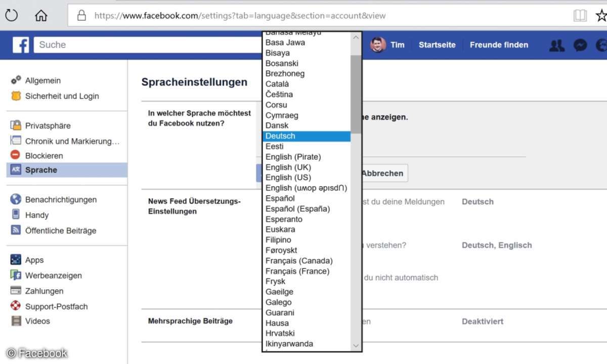Image resolution: width=607 pixels, height=364 pixels.
Task: Open Benachrichtigungen settings
Action: 61,200
